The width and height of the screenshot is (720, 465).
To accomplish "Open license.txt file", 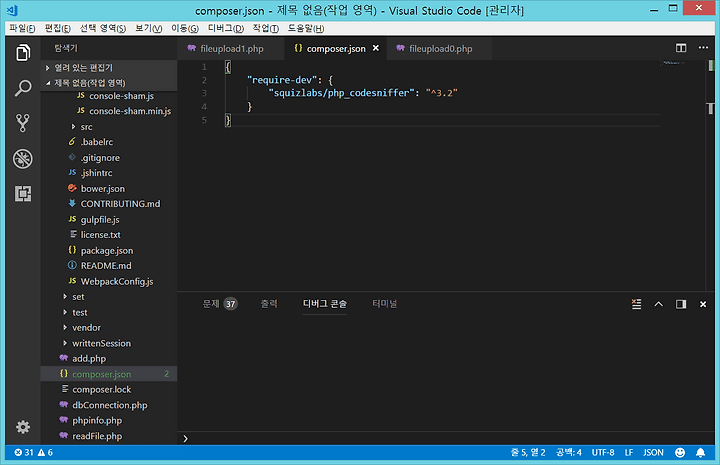I will point(109,235).
